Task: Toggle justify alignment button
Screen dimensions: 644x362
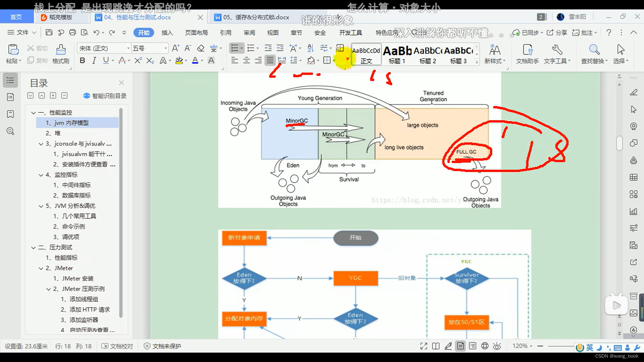Action: (270, 61)
